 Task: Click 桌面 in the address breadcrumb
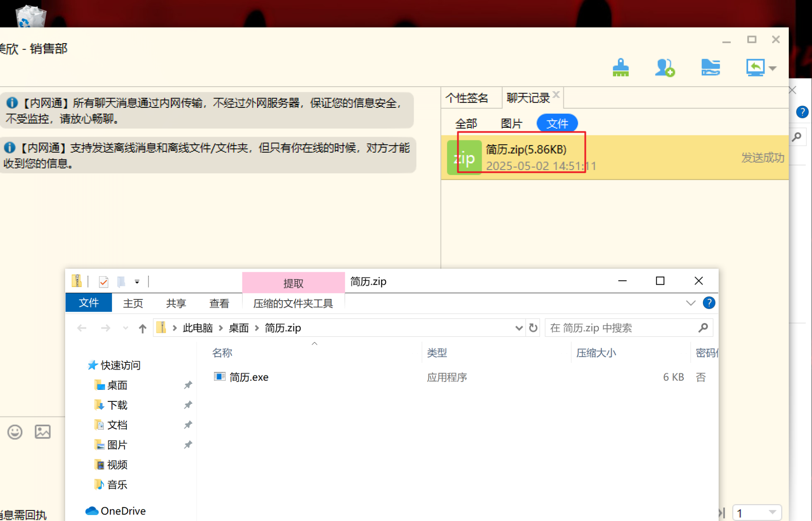click(239, 328)
